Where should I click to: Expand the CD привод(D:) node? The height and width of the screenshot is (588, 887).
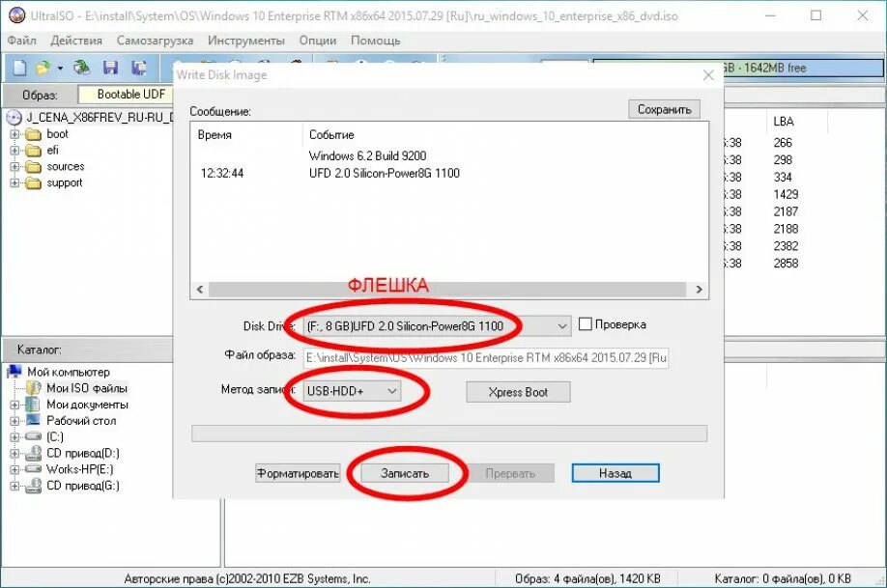tap(14, 454)
